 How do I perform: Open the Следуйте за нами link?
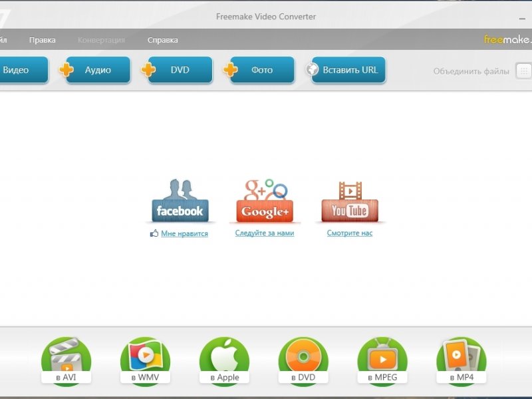pos(265,233)
